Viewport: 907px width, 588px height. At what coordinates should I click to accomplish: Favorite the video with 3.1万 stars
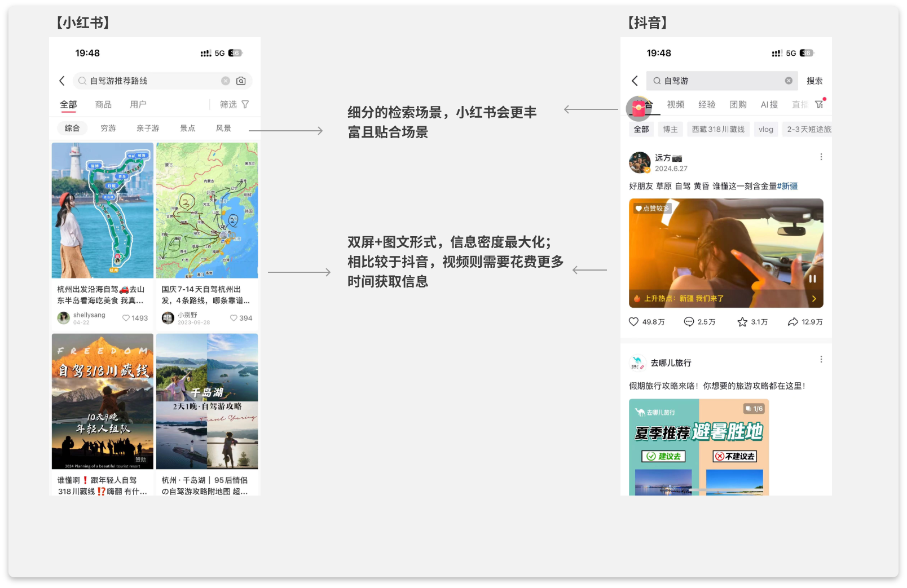[742, 321]
